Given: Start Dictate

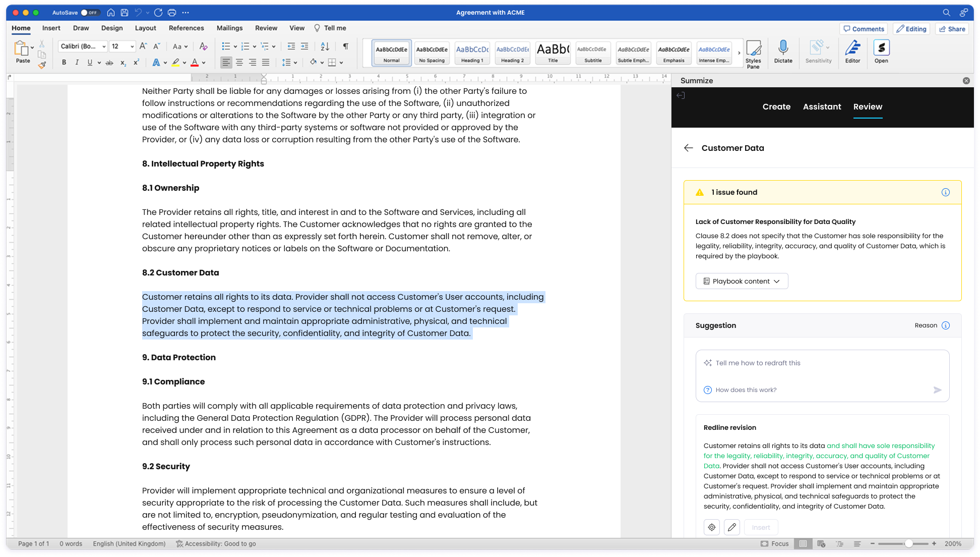Looking at the screenshot, I should 783,52.
